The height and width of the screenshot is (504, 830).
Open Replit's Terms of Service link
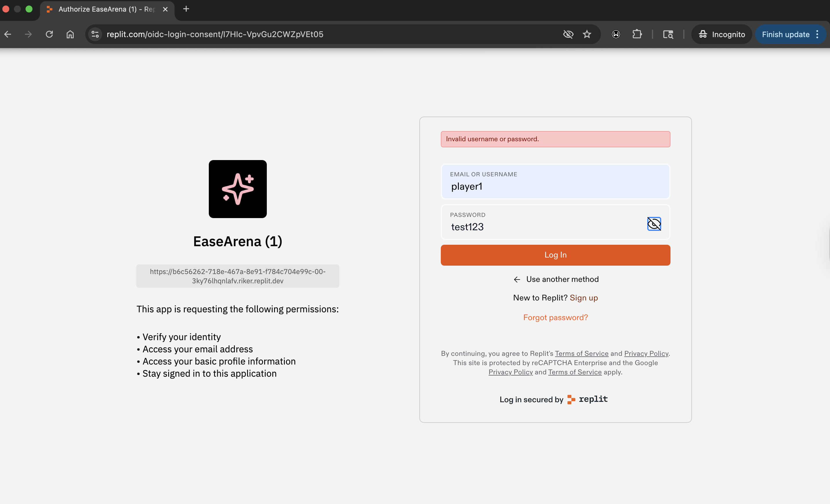581,353
